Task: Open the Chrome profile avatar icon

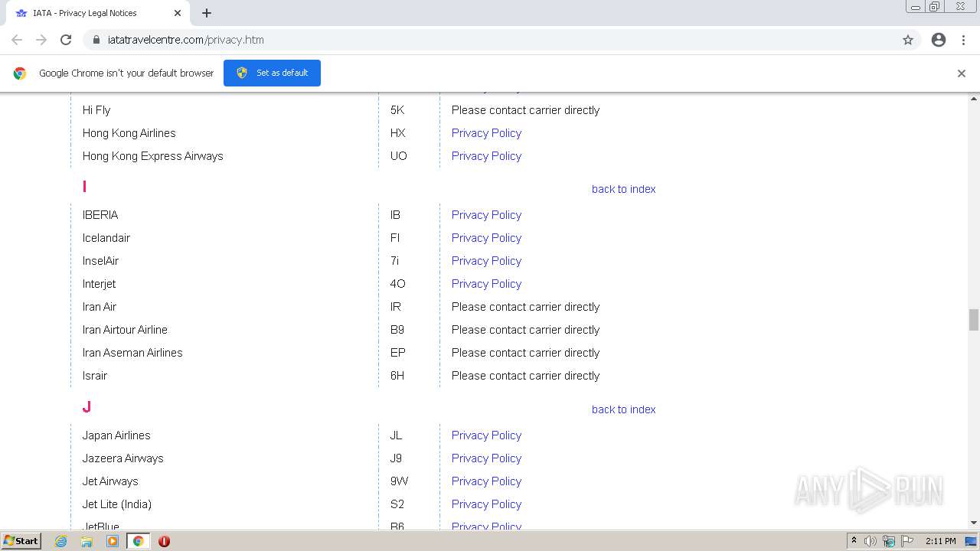Action: 939,40
